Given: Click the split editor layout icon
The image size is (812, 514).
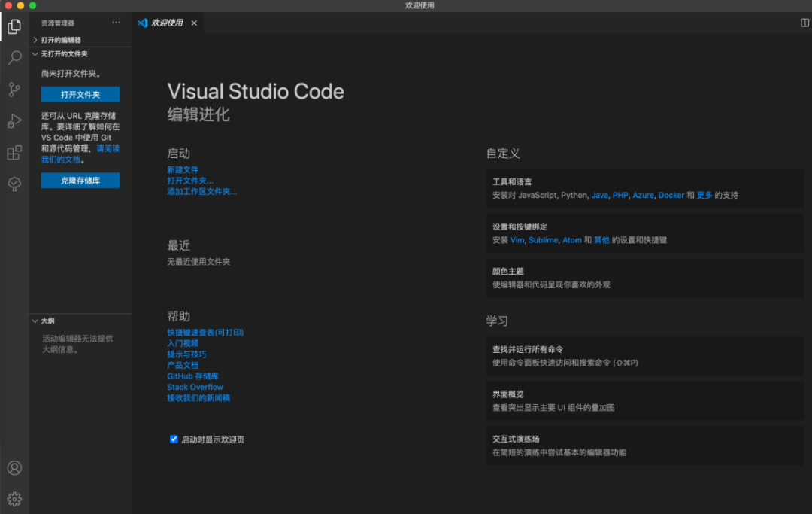Looking at the screenshot, I should tap(804, 23).
